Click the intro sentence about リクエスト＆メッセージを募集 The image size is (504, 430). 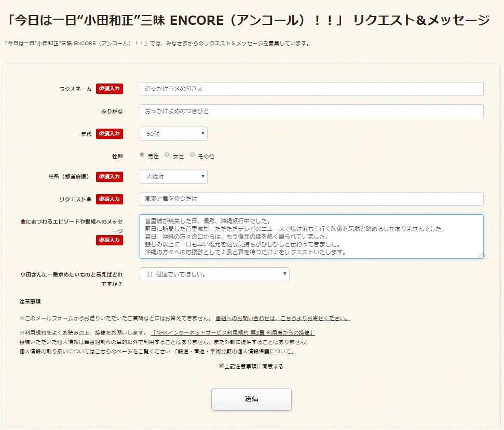pos(157,44)
